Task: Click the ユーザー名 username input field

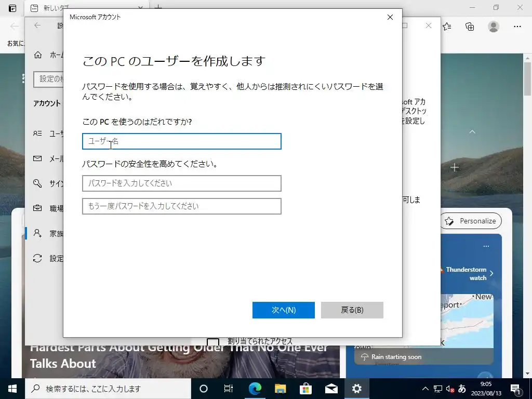Action: click(x=181, y=141)
